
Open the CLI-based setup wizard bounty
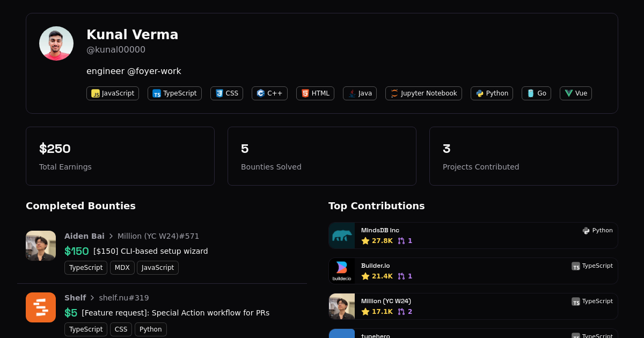(x=150, y=251)
